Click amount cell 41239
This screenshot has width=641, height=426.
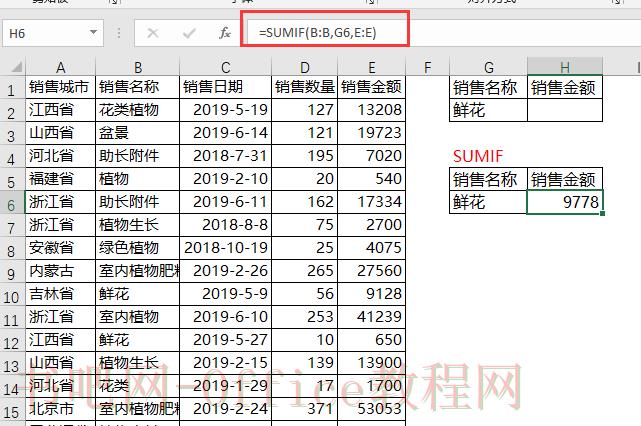coord(372,317)
